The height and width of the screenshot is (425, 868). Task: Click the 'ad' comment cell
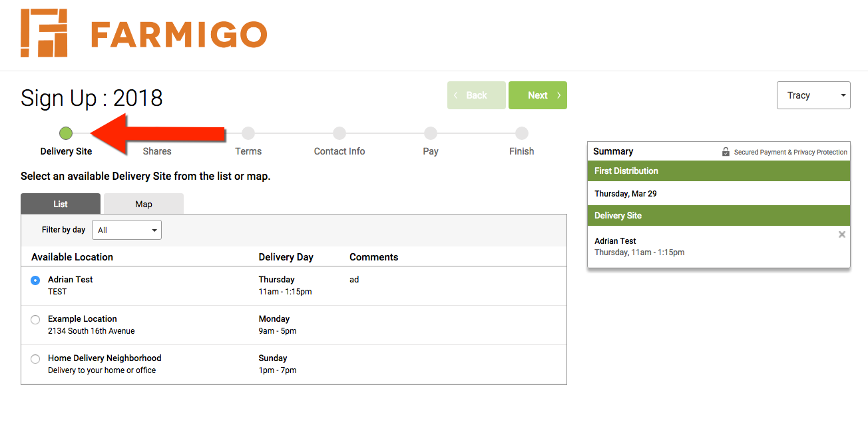coord(354,280)
